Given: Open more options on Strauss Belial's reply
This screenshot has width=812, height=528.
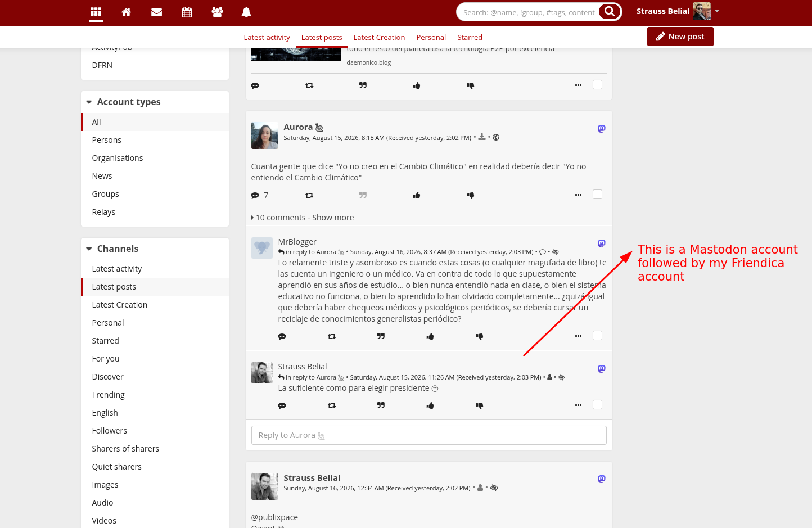Looking at the screenshot, I should click(578, 405).
